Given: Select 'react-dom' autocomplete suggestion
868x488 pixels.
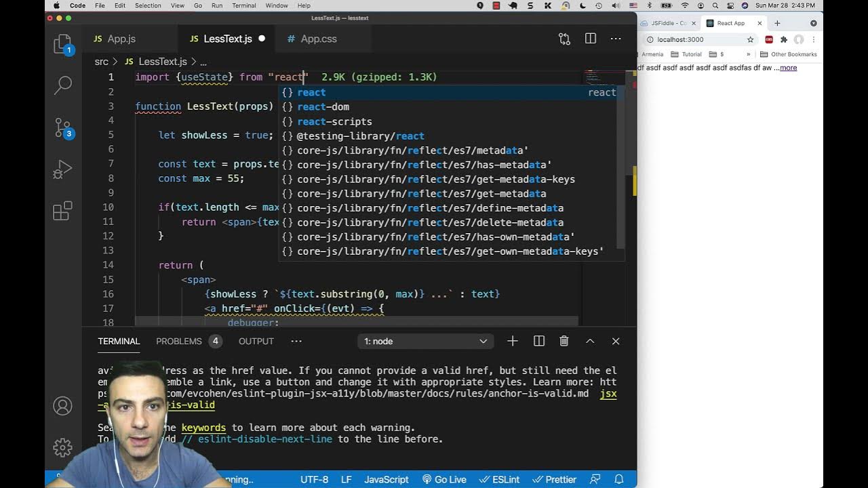Looking at the screenshot, I should click(x=450, y=106).
